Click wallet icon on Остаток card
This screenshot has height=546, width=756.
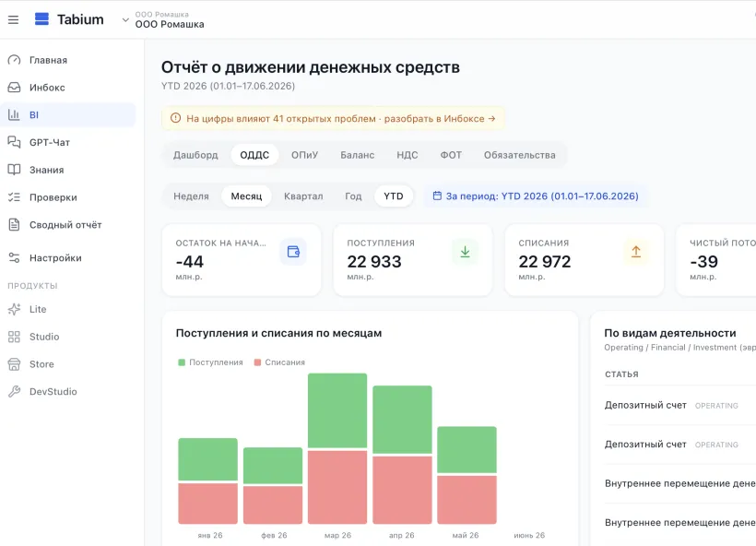click(293, 252)
